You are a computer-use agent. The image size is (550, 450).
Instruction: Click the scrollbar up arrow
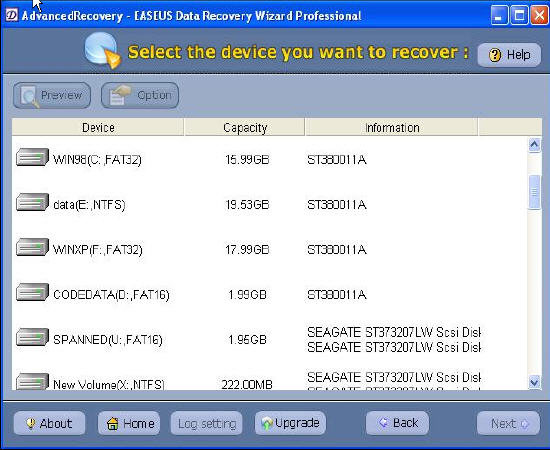point(534,145)
